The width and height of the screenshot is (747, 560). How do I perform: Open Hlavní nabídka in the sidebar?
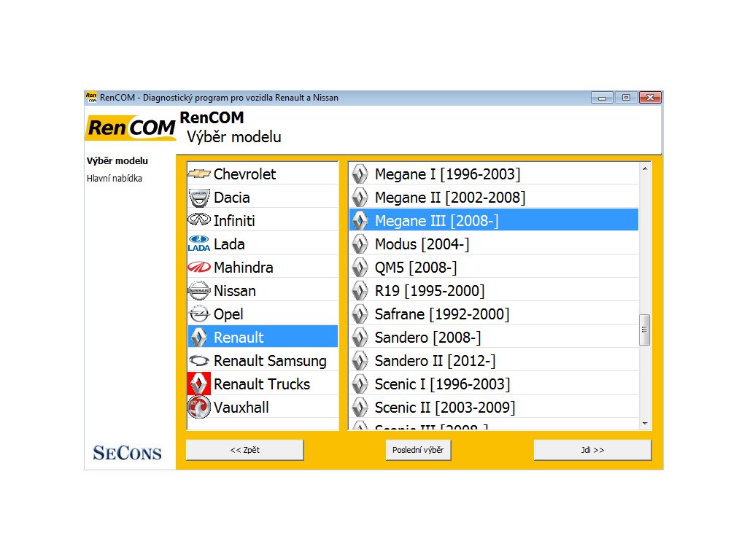click(115, 178)
